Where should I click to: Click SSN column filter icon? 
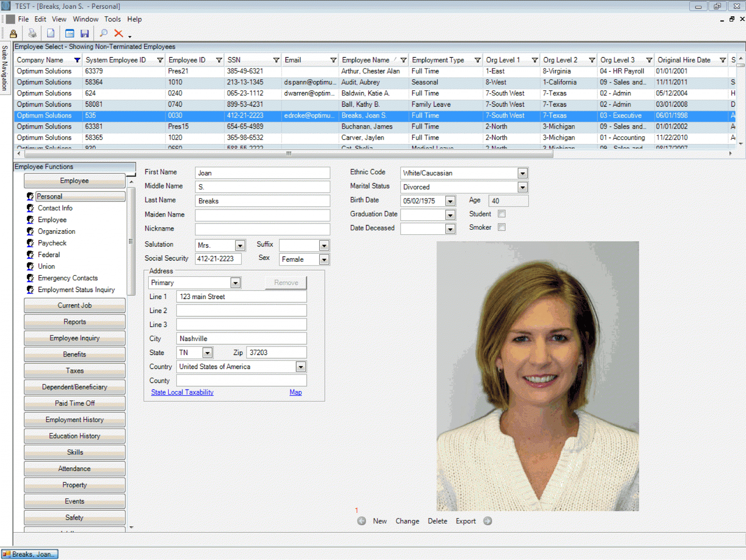(x=276, y=60)
